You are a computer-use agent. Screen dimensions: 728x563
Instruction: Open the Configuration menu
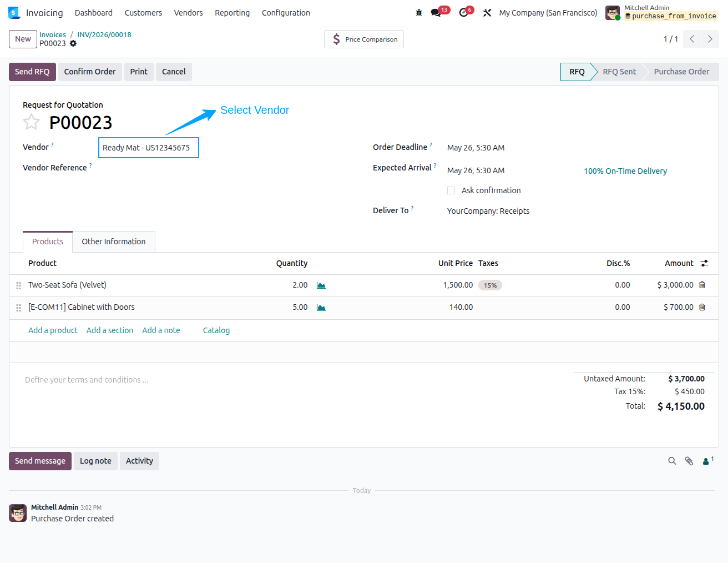286,13
